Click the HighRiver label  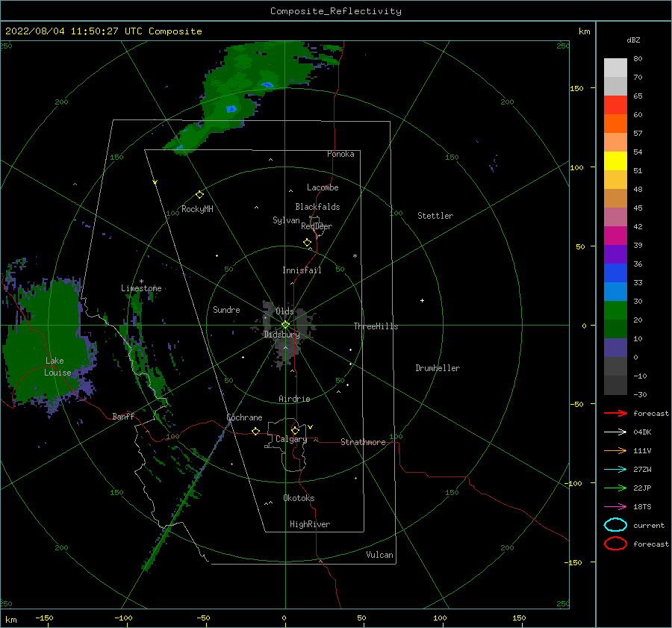pos(310,524)
